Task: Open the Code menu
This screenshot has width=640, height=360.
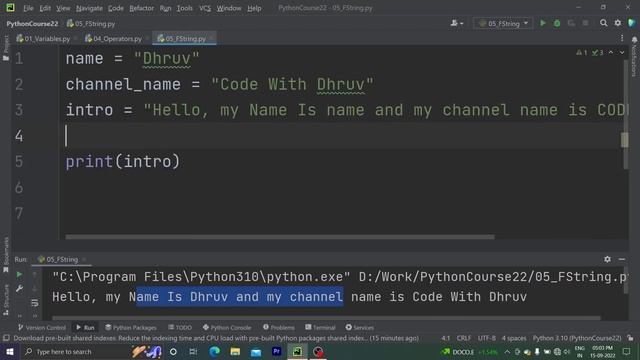Action: coord(116,8)
